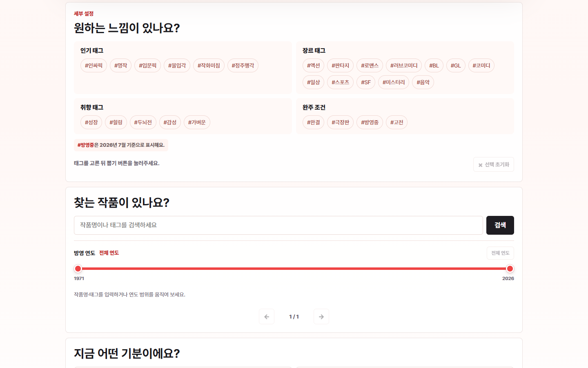The width and height of the screenshot is (588, 368).
Task: Toggle the #작화미침 tag
Action: click(x=209, y=65)
